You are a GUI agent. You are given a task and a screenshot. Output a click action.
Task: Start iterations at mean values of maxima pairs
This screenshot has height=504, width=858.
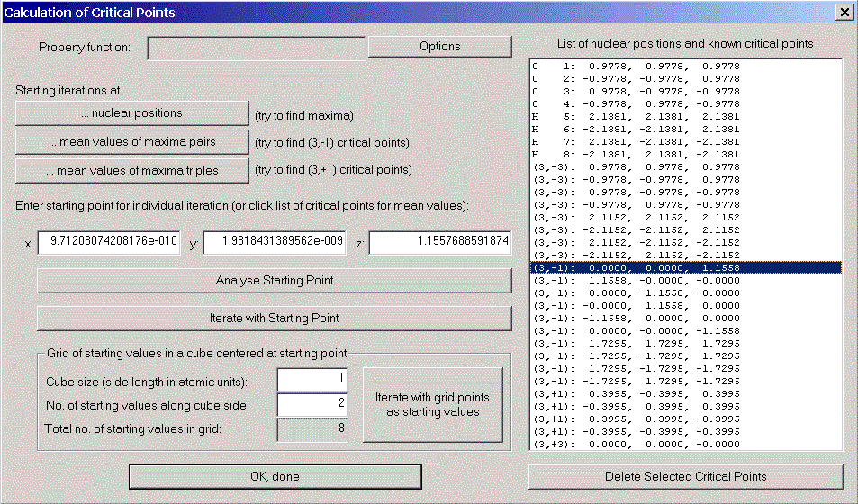click(131, 142)
